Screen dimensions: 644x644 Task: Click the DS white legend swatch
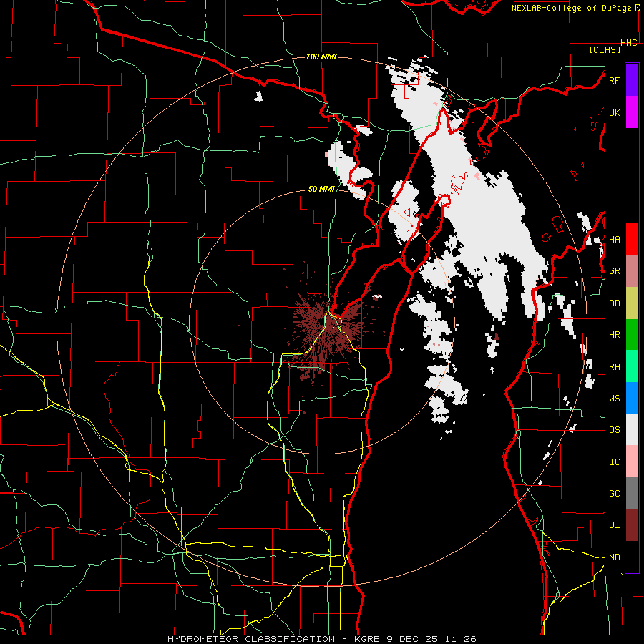(632, 429)
